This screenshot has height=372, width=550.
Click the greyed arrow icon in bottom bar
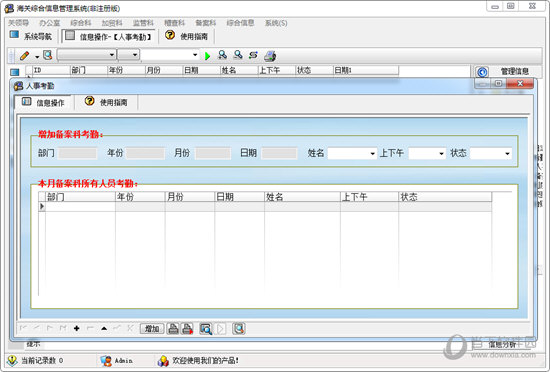(221, 329)
